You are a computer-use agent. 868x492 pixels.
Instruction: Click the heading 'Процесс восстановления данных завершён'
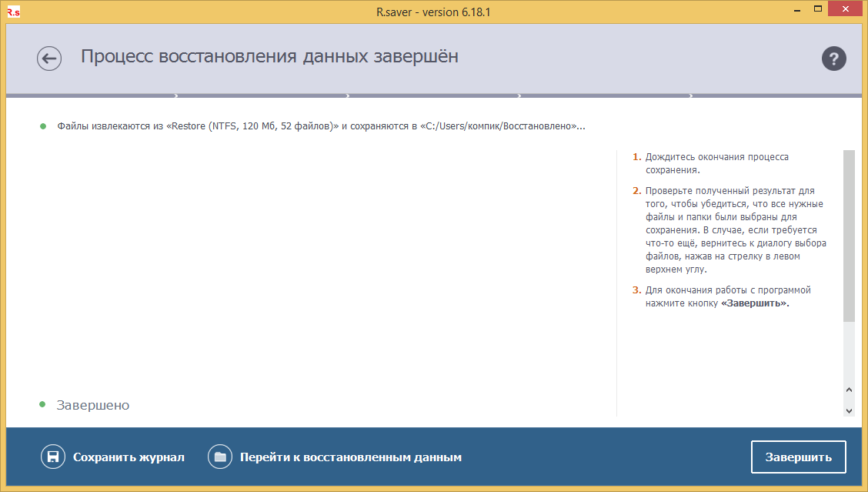click(x=269, y=56)
